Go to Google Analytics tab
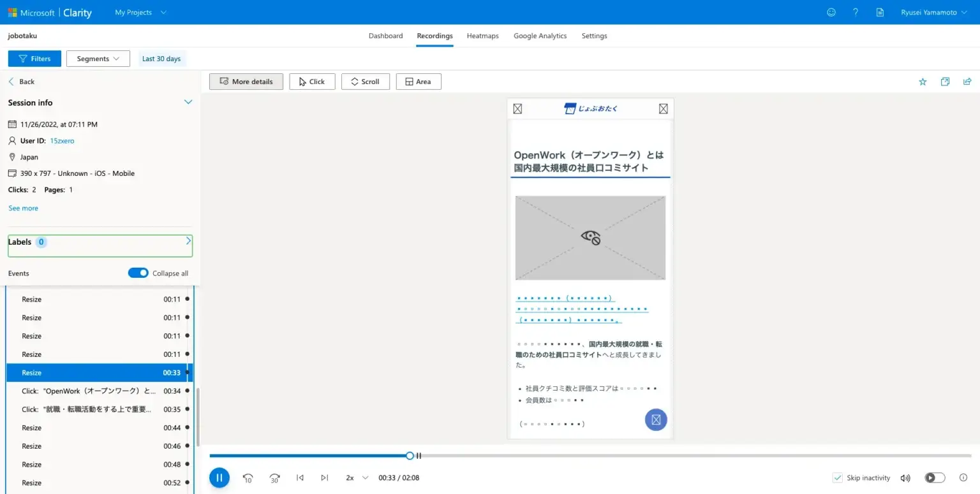The height and width of the screenshot is (494, 980). pyautogui.click(x=540, y=36)
